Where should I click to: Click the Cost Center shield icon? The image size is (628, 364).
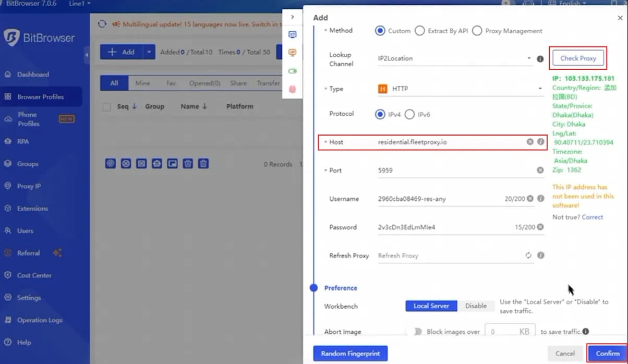(8, 275)
